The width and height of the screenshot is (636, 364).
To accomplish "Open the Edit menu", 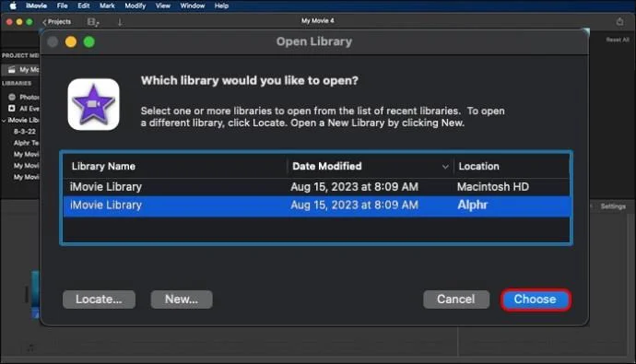I will tap(84, 6).
